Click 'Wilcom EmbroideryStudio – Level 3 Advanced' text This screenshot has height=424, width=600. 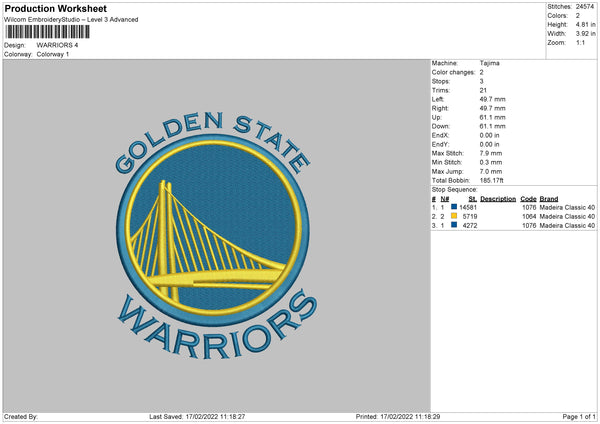coord(71,20)
